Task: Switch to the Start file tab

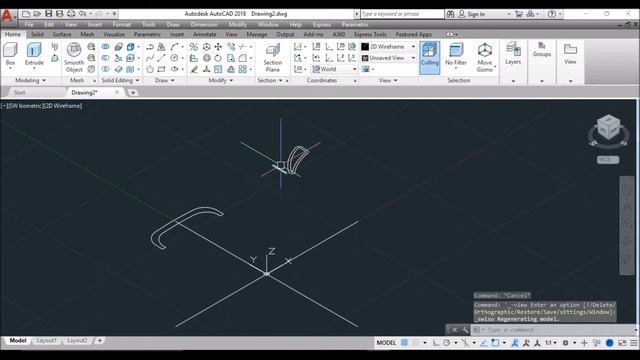Action: click(20, 93)
